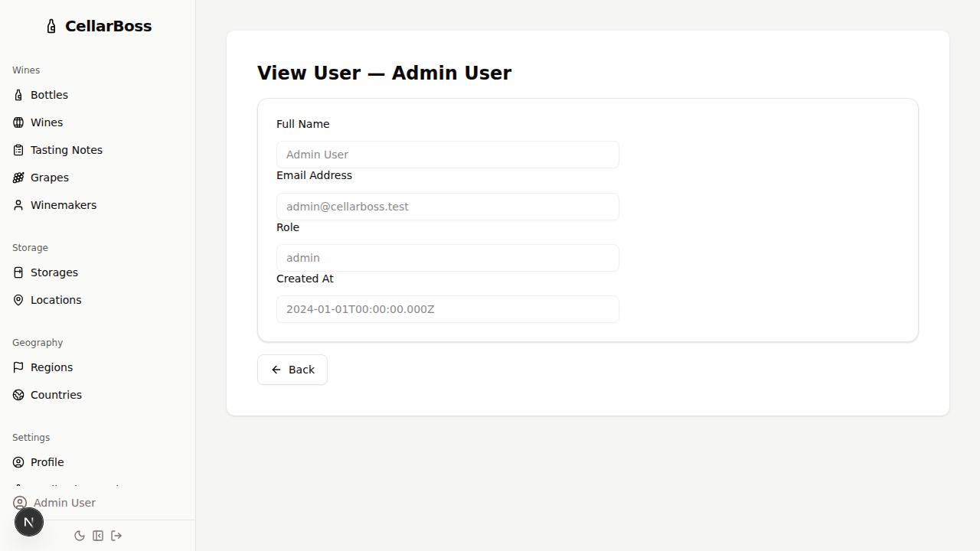Collapse the sidebar using the panel toggle
Viewport: 980px width, 551px height.
coord(98,536)
